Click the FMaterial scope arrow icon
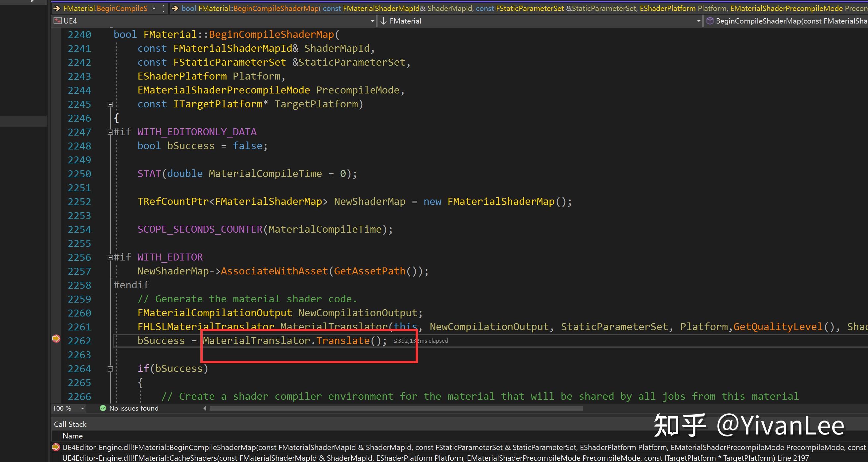 click(383, 21)
